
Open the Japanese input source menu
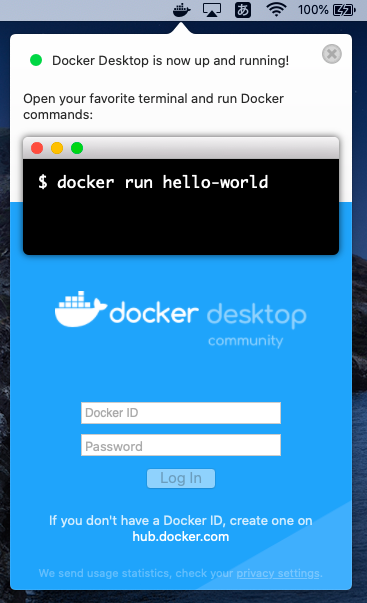pyautogui.click(x=243, y=10)
